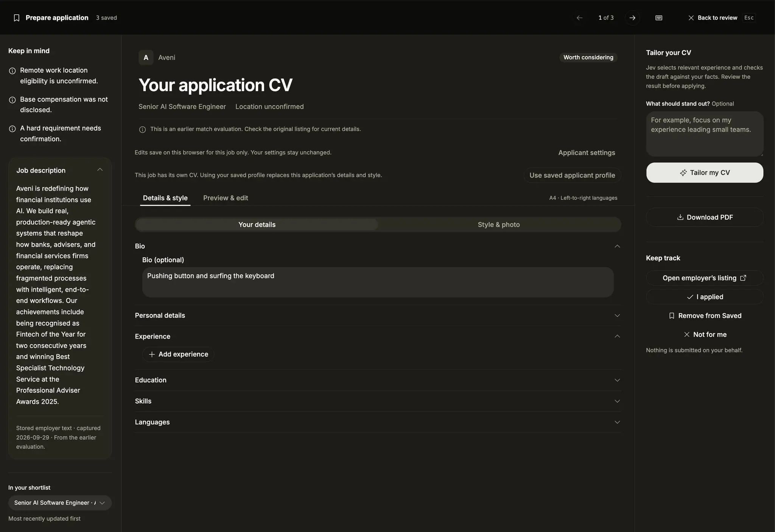Viewport: 775px width, 532px height.
Task: Click the What should stand out text area
Action: click(x=705, y=134)
